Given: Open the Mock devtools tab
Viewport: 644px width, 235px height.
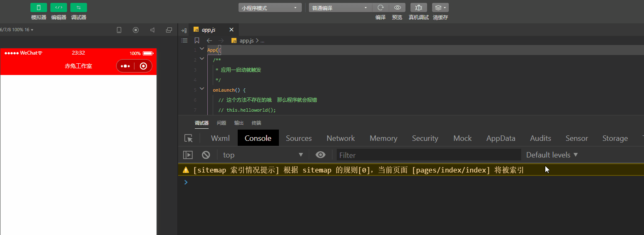Looking at the screenshot, I should click(462, 138).
